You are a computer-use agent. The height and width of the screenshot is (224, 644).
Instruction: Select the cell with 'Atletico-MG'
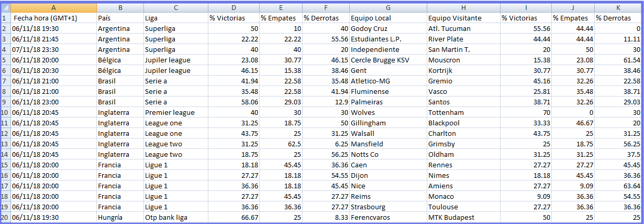point(388,81)
